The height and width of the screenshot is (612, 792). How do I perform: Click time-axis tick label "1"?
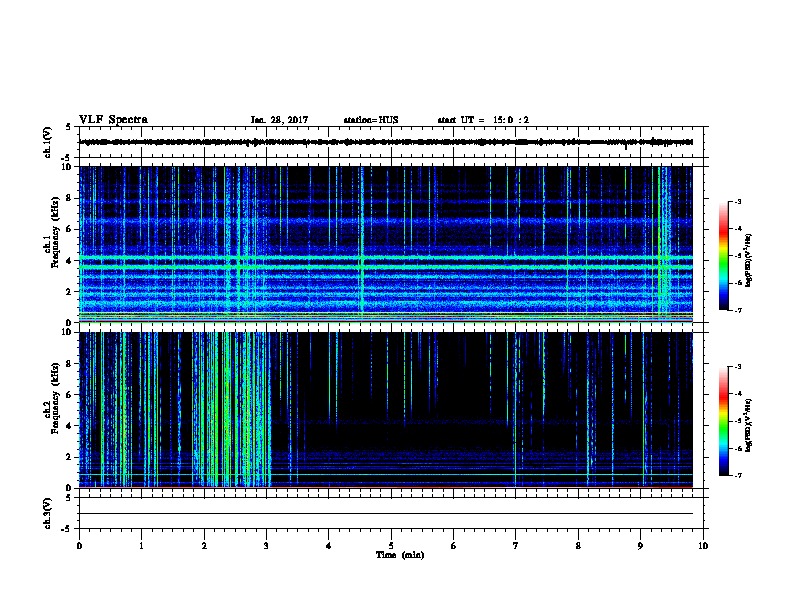click(141, 545)
